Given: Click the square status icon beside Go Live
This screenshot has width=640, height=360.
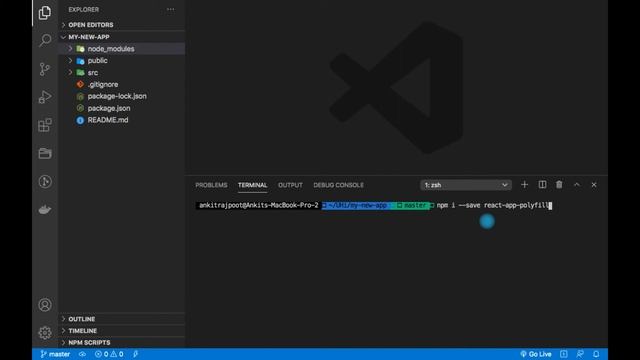Looking at the screenshot, I should pyautogui.click(x=564, y=354).
